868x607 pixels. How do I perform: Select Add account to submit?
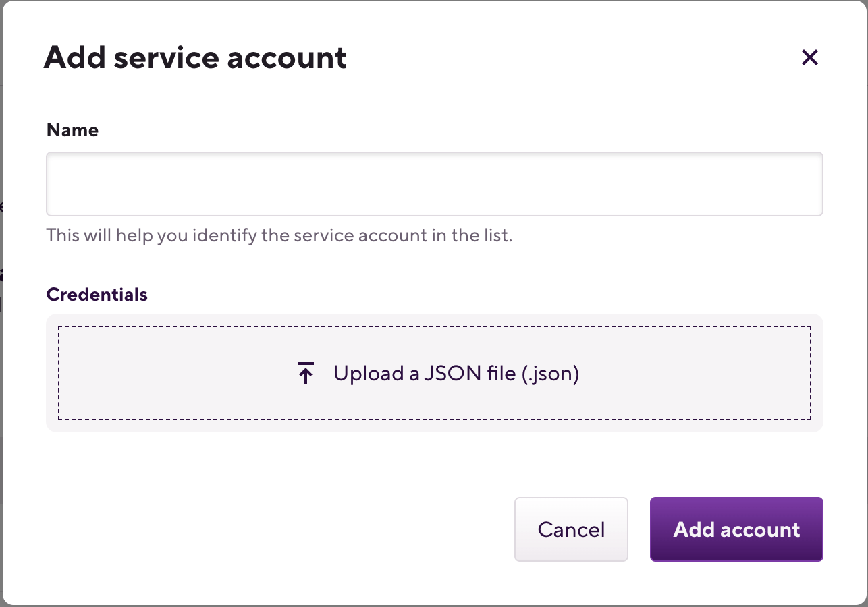click(736, 529)
